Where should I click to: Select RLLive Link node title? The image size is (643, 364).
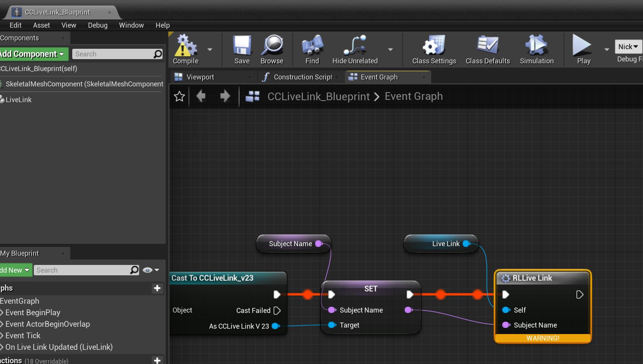pos(532,278)
